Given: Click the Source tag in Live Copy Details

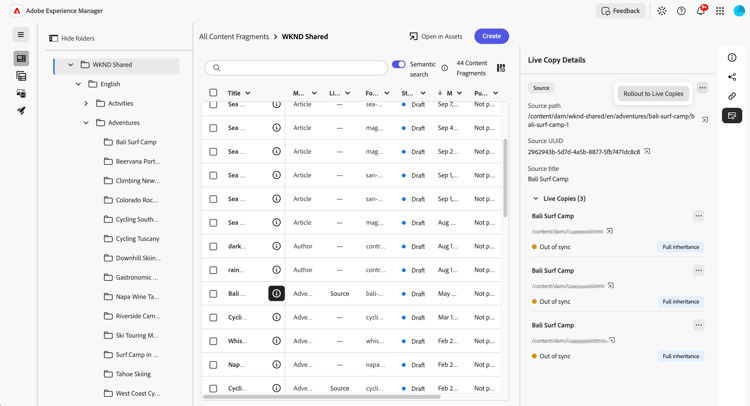Looking at the screenshot, I should [x=541, y=88].
